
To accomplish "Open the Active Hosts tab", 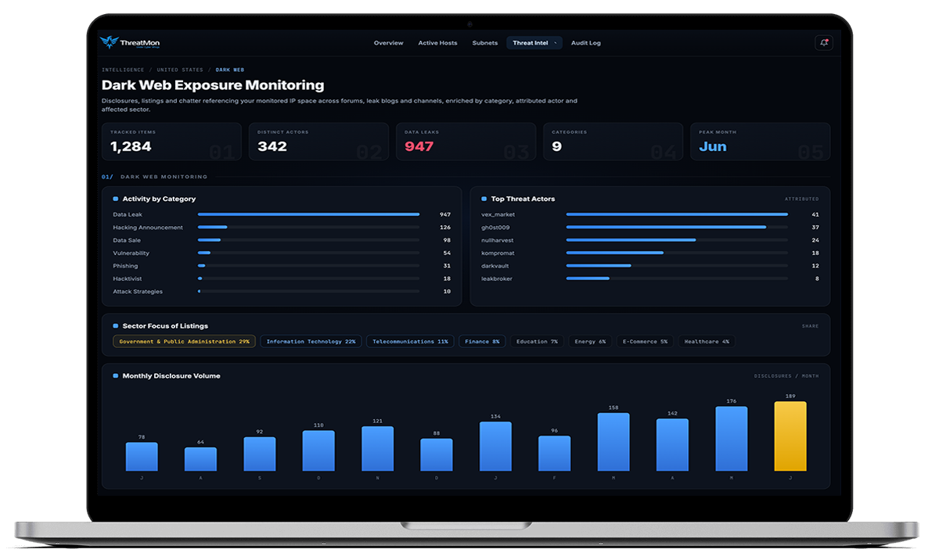I will (437, 43).
